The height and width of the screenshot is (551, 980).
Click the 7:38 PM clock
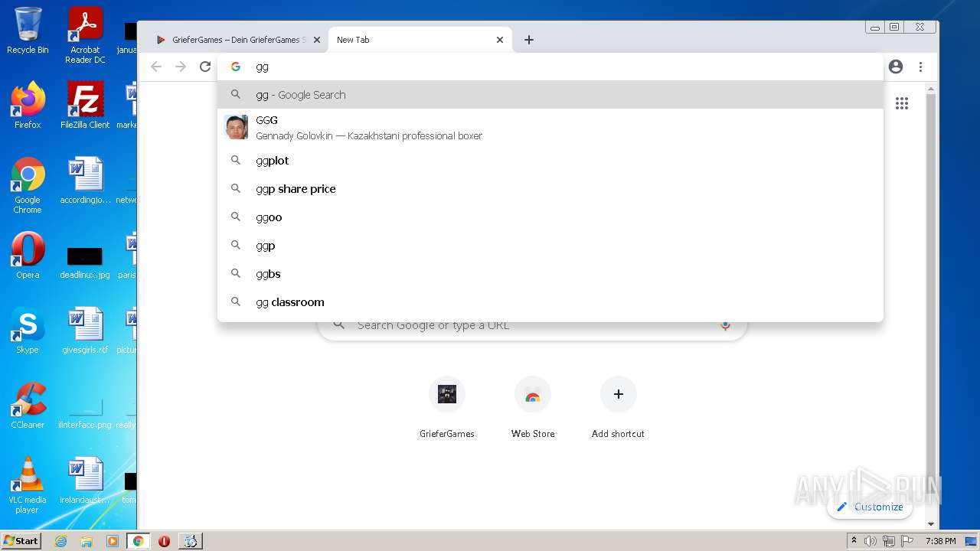coord(940,541)
